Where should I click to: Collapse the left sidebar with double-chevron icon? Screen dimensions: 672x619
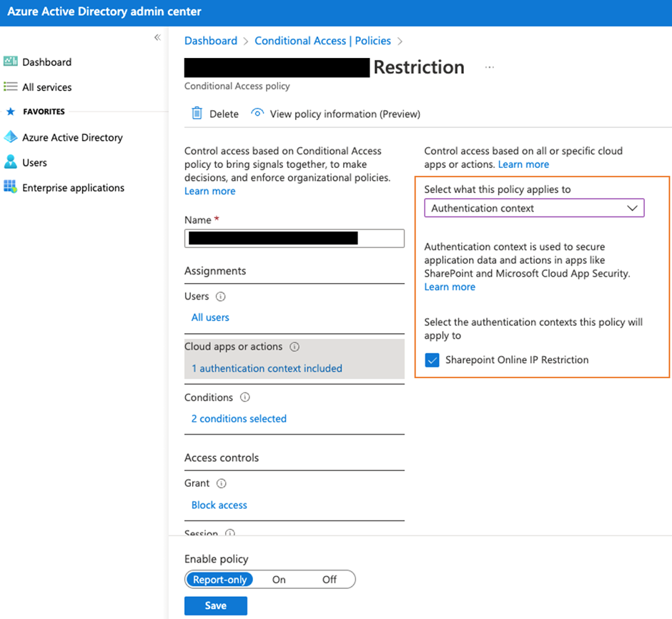(158, 38)
